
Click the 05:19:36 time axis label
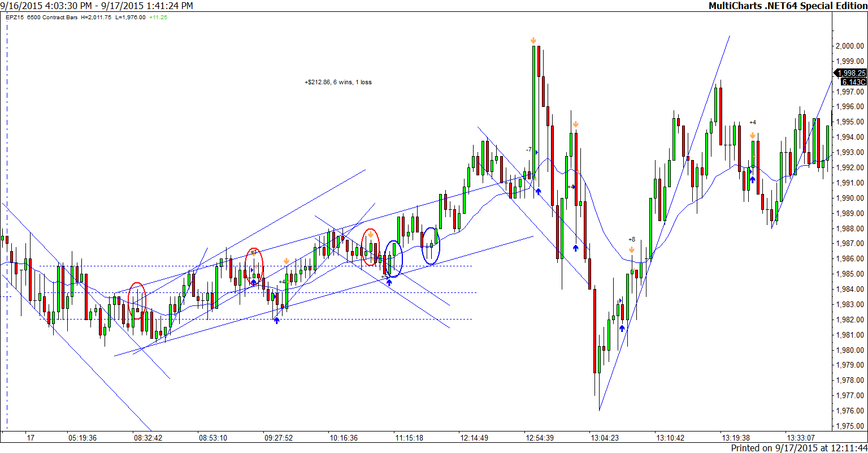tap(83, 438)
